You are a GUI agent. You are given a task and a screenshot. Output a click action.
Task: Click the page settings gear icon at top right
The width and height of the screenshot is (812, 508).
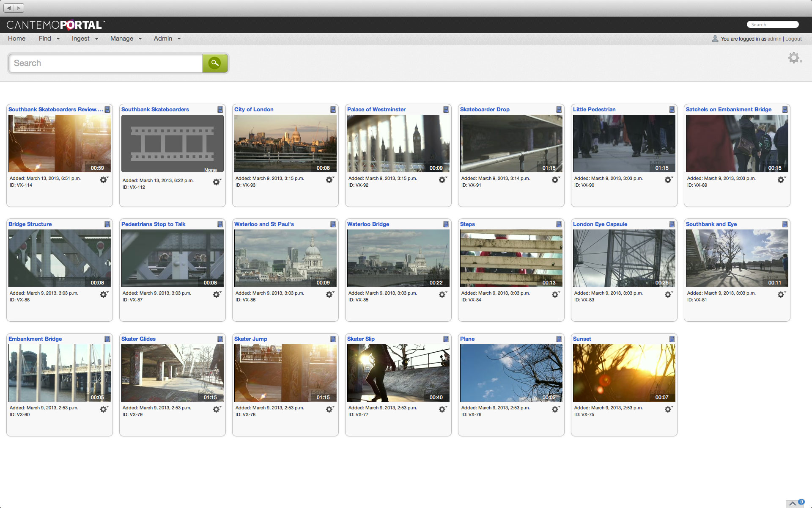pos(795,58)
